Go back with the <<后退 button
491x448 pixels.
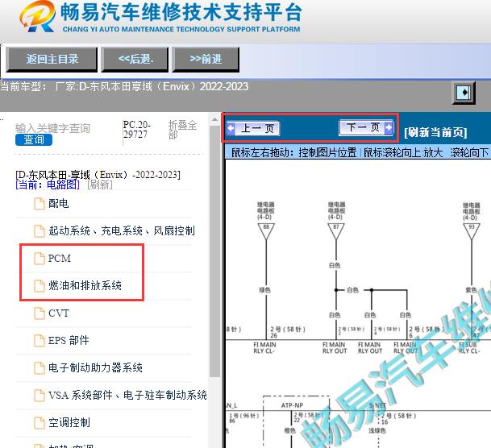click(135, 59)
